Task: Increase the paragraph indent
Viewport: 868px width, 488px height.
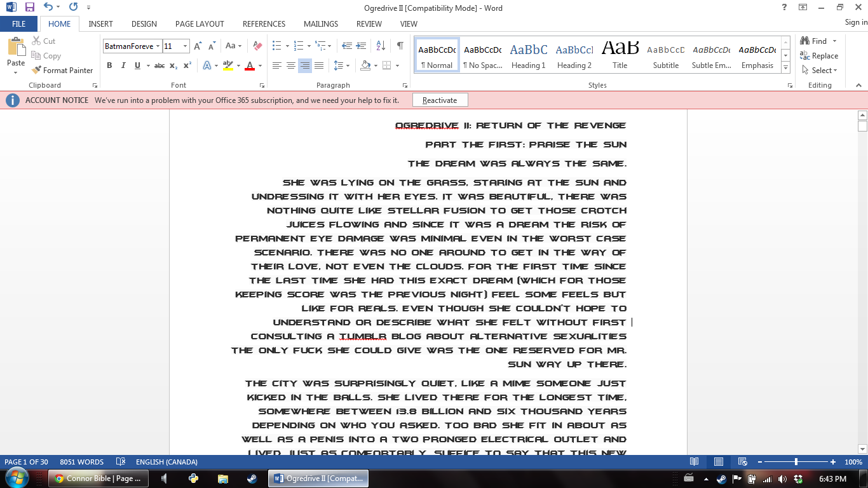Action: tap(362, 46)
